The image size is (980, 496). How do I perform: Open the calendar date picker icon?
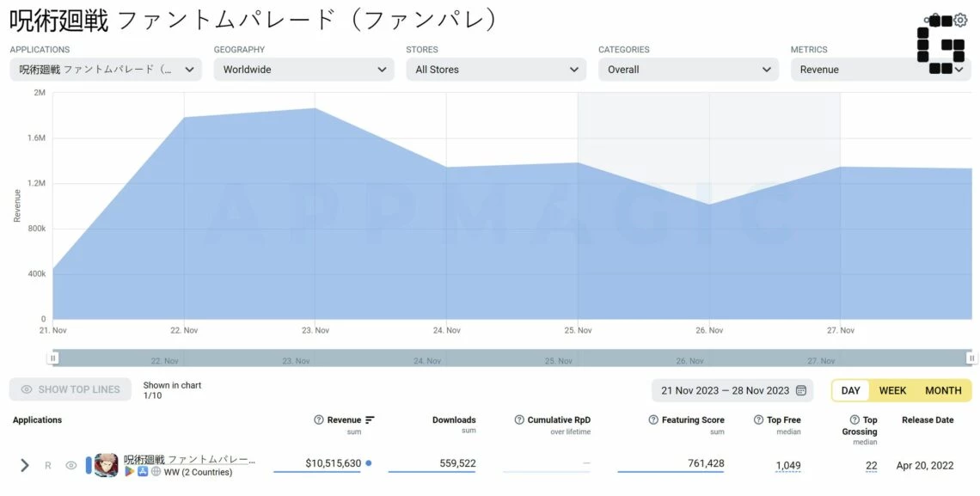click(x=800, y=390)
